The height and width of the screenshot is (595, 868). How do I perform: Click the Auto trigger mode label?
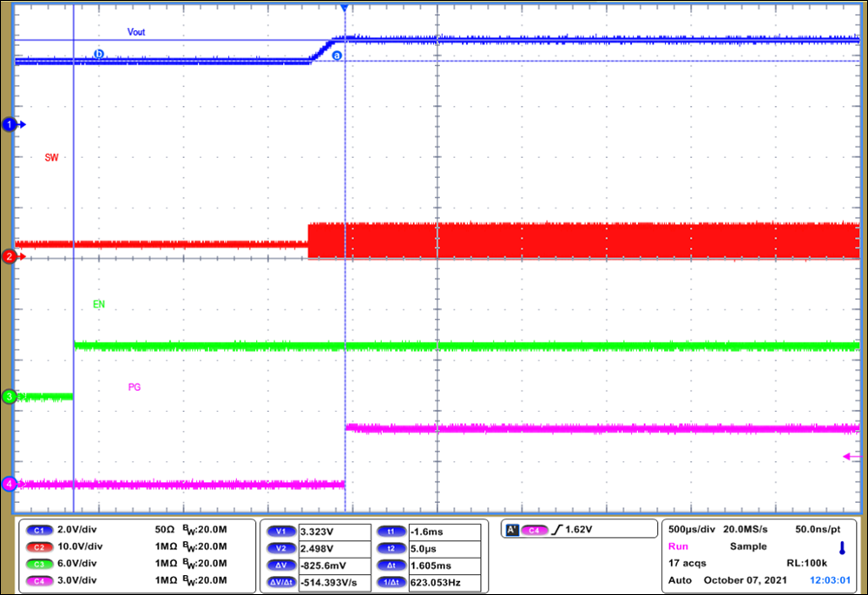[x=678, y=580]
